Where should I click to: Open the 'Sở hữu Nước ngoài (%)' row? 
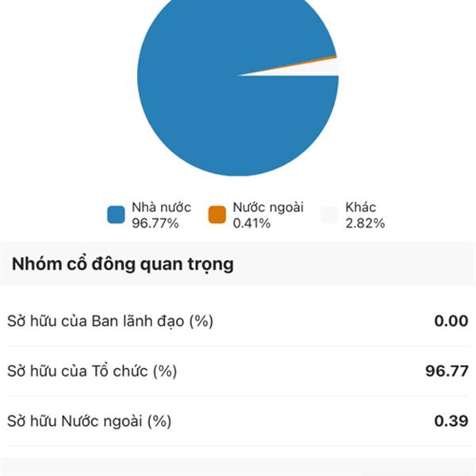point(238,421)
